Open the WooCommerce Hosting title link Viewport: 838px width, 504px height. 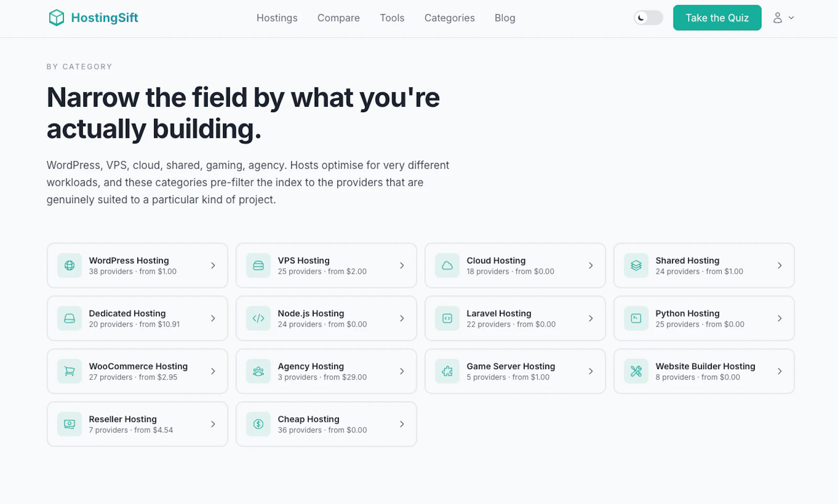138,366
